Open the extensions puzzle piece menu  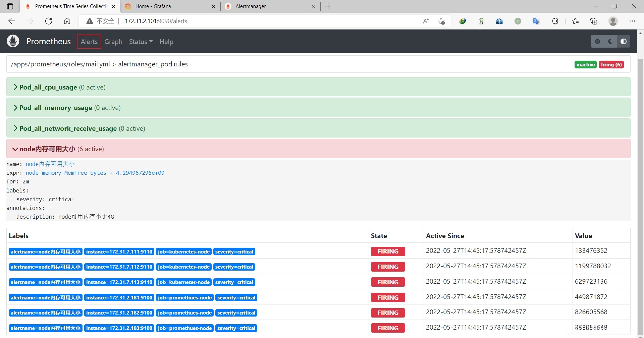click(x=555, y=21)
